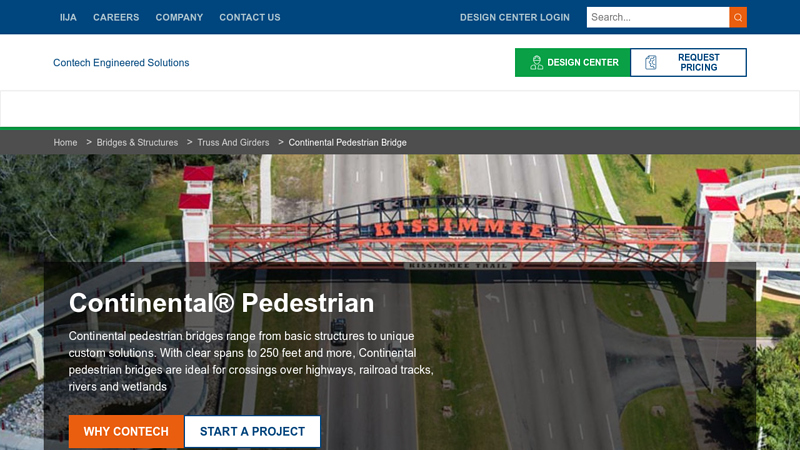Go to Home in breadcrumb

click(65, 142)
